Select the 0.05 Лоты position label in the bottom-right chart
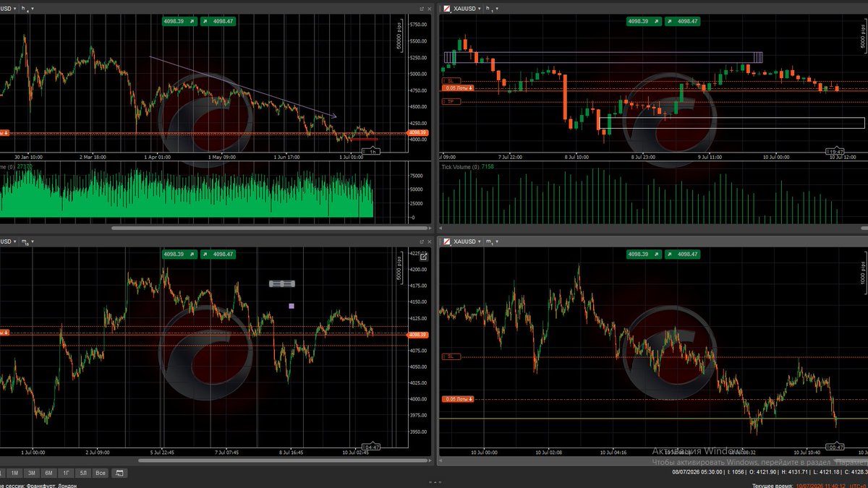The width and height of the screenshot is (868, 488). (x=458, y=399)
